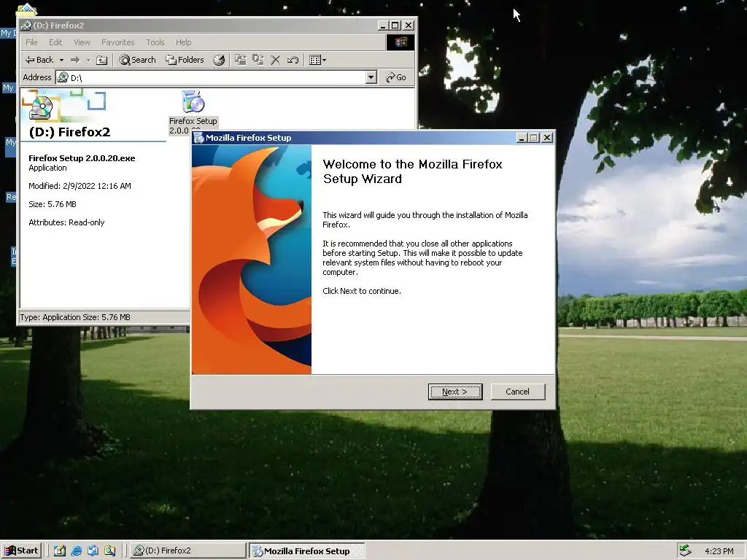Minimize the (D:) Firefox2 Explorer window
747x560 pixels.
pyautogui.click(x=383, y=26)
